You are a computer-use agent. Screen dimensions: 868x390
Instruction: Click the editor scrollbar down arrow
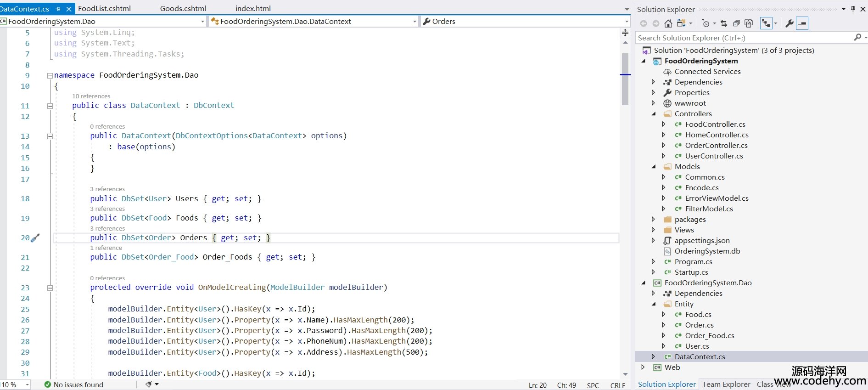click(x=625, y=374)
